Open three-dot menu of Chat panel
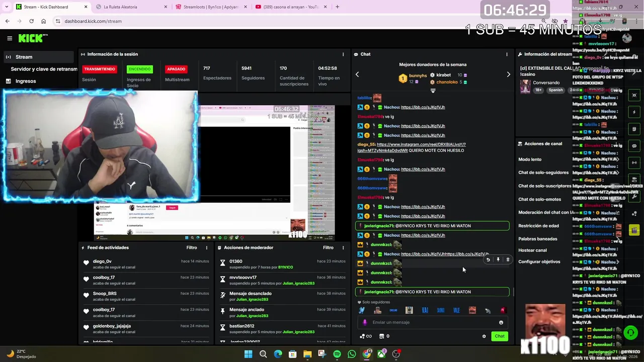644x362 pixels. click(507, 54)
